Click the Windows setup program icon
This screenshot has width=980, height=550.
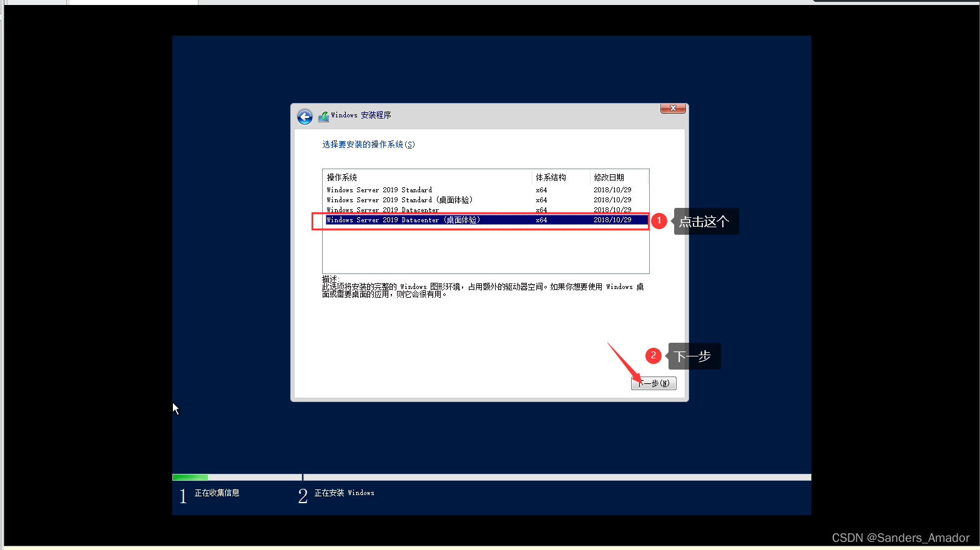(323, 116)
